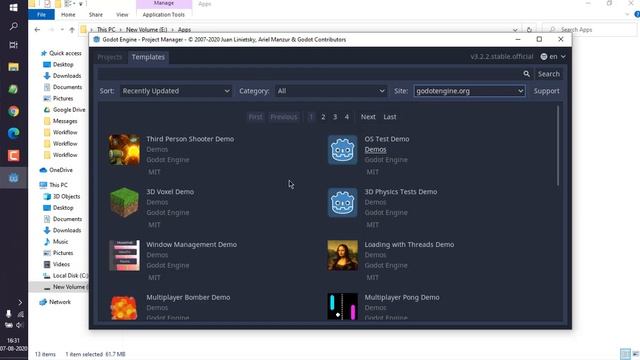Viewport: 640px width, 360px height.
Task: Launch Google Chrome from the taskbar
Action: tap(13, 111)
